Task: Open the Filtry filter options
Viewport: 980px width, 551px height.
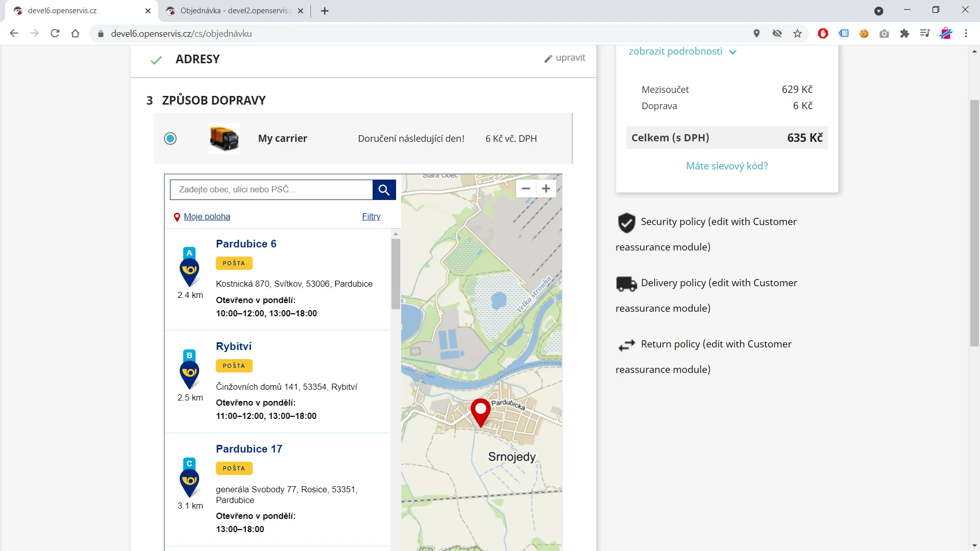Action: click(x=371, y=216)
